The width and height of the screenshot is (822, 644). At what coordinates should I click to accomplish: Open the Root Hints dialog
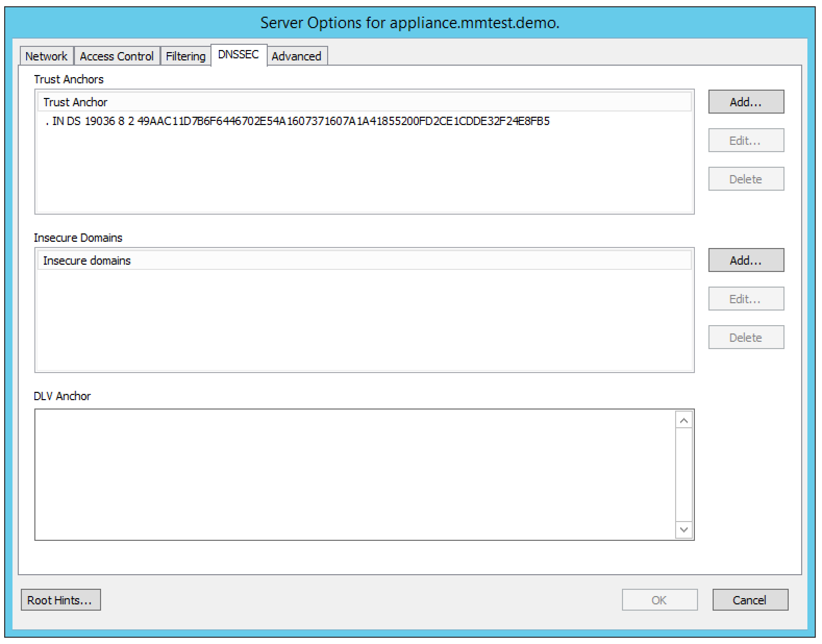point(60,600)
